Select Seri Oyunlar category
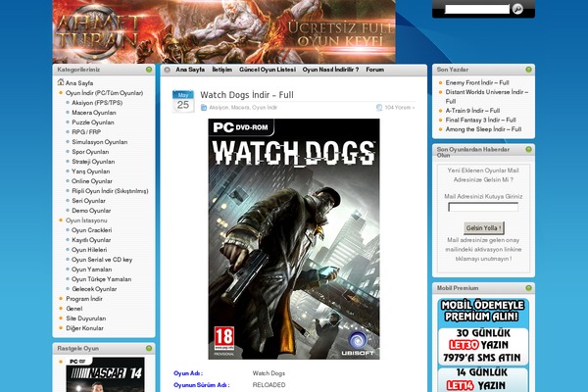Screen dimensions: 588x392 tap(88, 201)
